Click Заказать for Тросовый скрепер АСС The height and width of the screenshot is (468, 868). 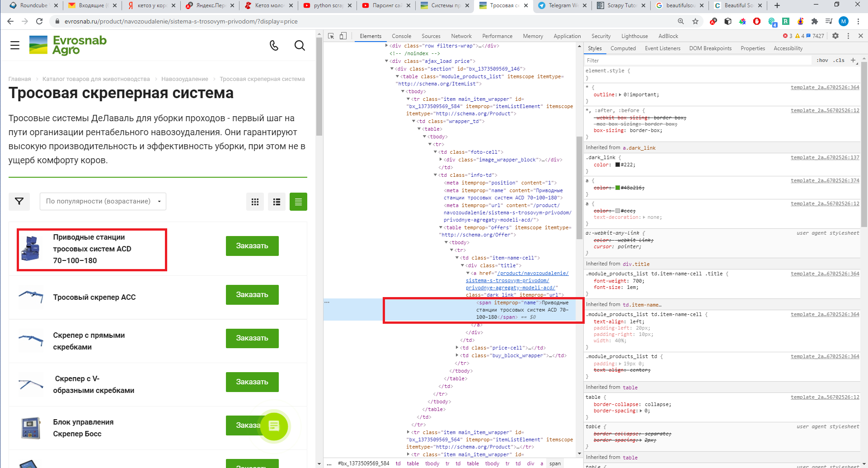252,294
